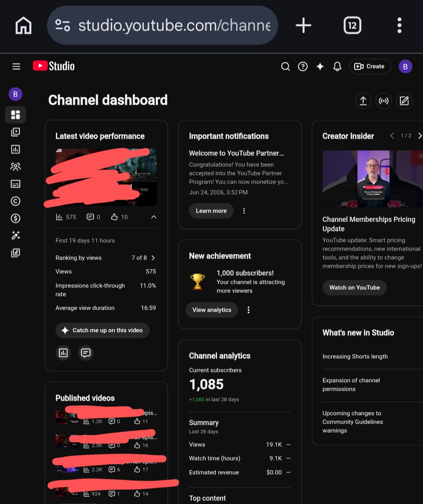Go to next Creator Insider card
The height and width of the screenshot is (504, 423).
click(x=419, y=135)
